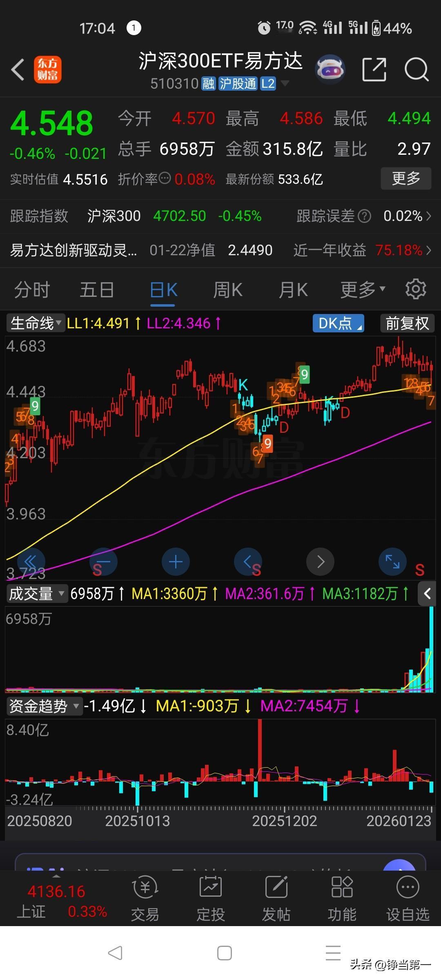Open 定投 scheduled investment icon
The width and height of the screenshot is (441, 980).
211,899
